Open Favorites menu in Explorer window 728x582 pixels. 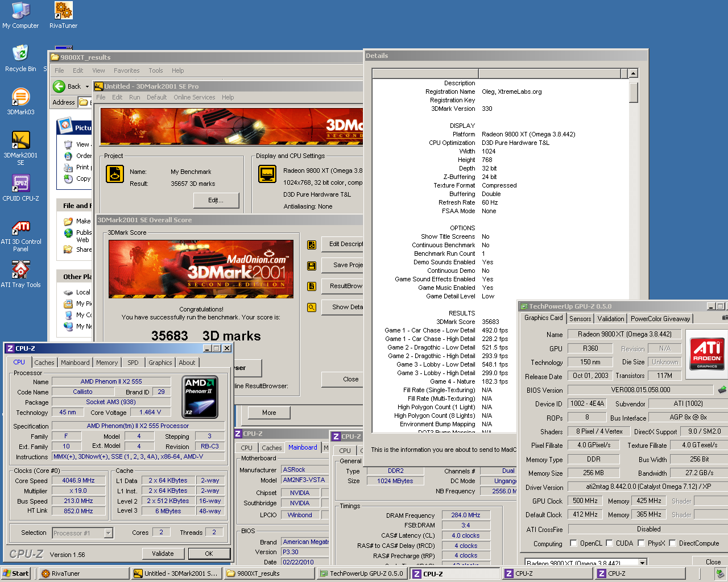coord(126,70)
